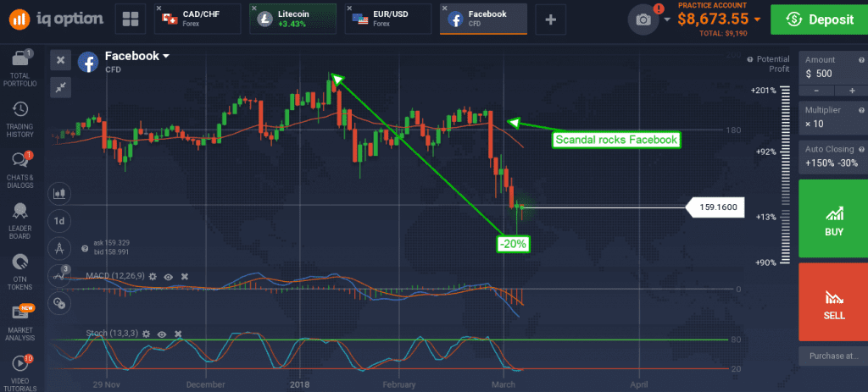Close the Facebook chart panel

coord(60,60)
